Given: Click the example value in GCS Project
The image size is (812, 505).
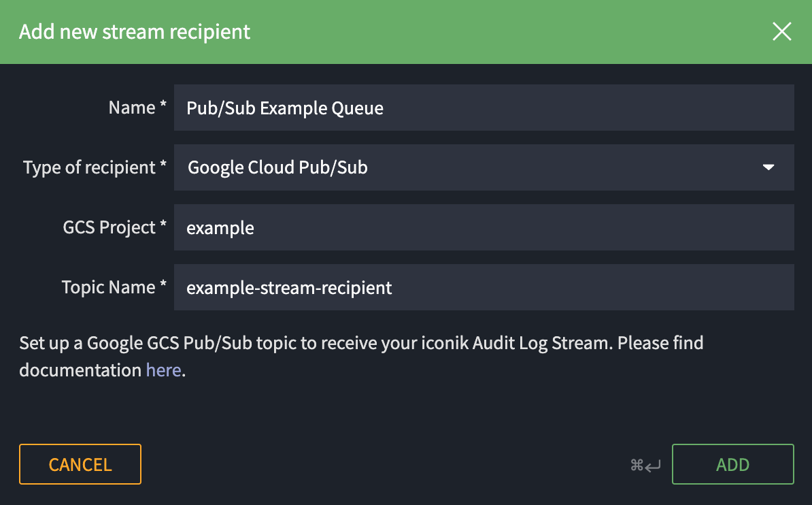Looking at the screenshot, I should click(220, 228).
